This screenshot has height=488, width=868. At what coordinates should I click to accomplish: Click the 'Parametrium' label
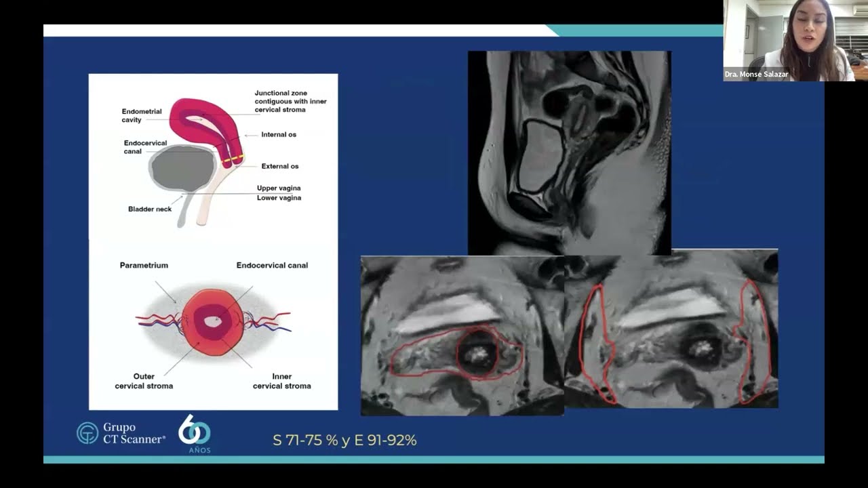(x=144, y=265)
